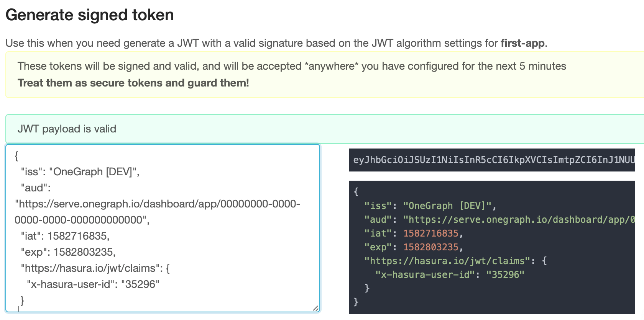Screen dimensions: 644x320
Task: Click "OneGraph [DEV]" in decoded preview
Action: (x=447, y=206)
